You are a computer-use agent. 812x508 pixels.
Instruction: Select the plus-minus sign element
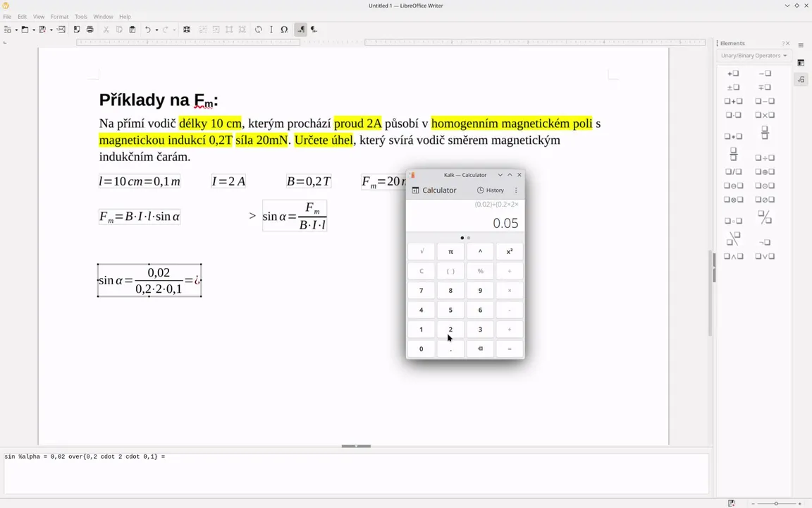(x=733, y=87)
